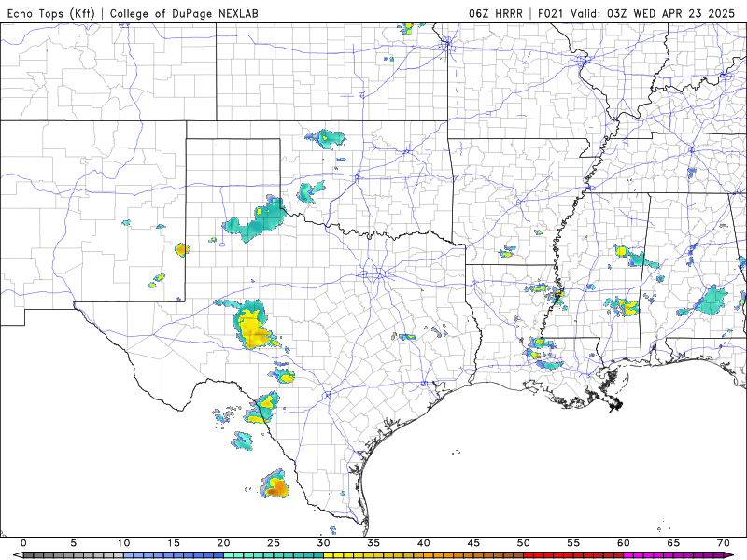Click the orange storm cell south of the Rio Grande
747x560 pixels.
tap(276, 486)
